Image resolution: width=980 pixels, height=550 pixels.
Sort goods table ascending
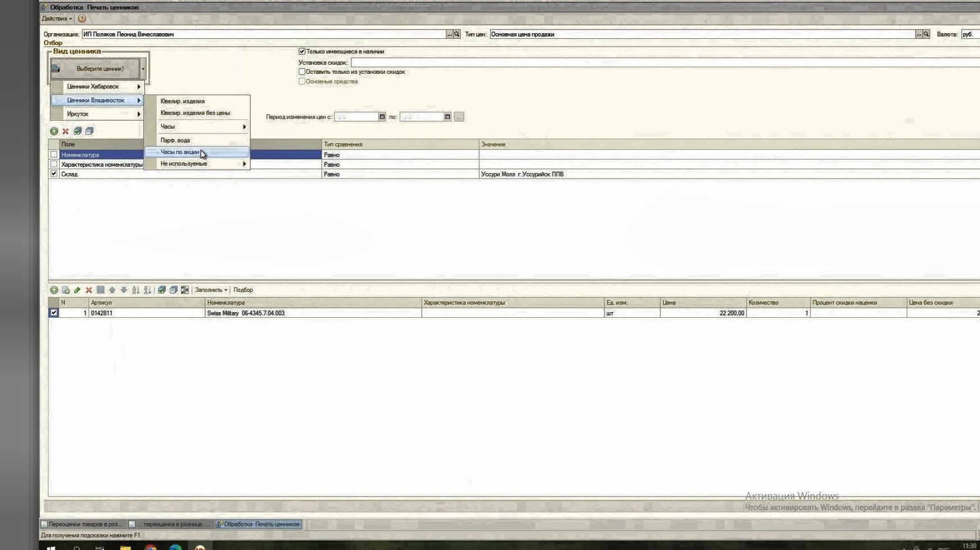135,290
